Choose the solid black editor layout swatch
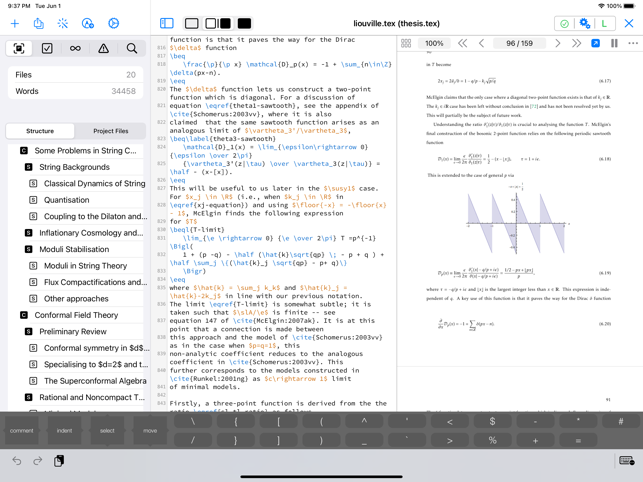 pos(244,23)
